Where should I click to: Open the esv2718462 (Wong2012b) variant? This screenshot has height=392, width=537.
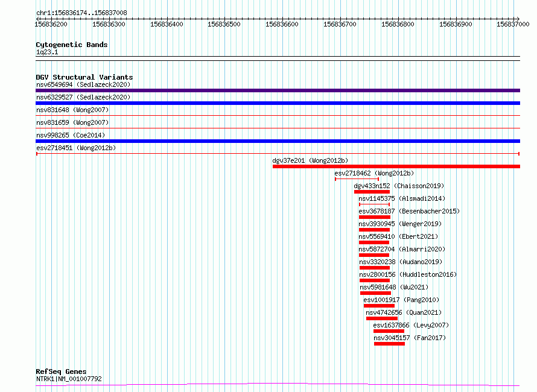374,173
